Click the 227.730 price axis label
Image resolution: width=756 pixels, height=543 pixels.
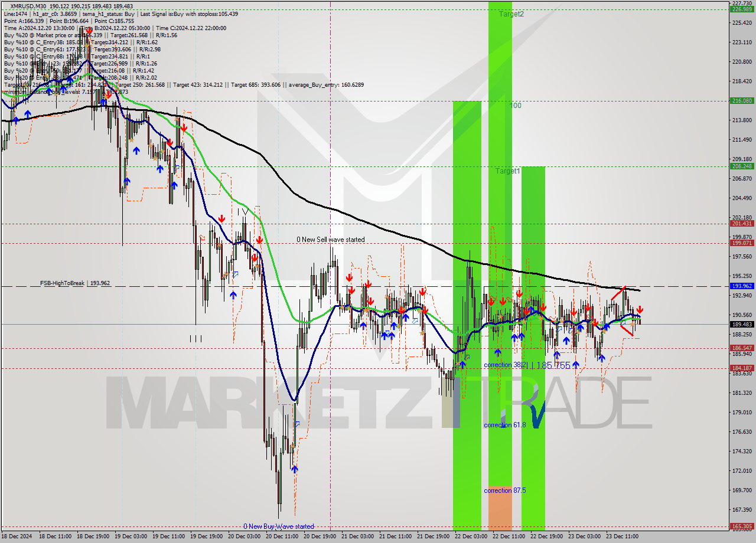point(742,3)
